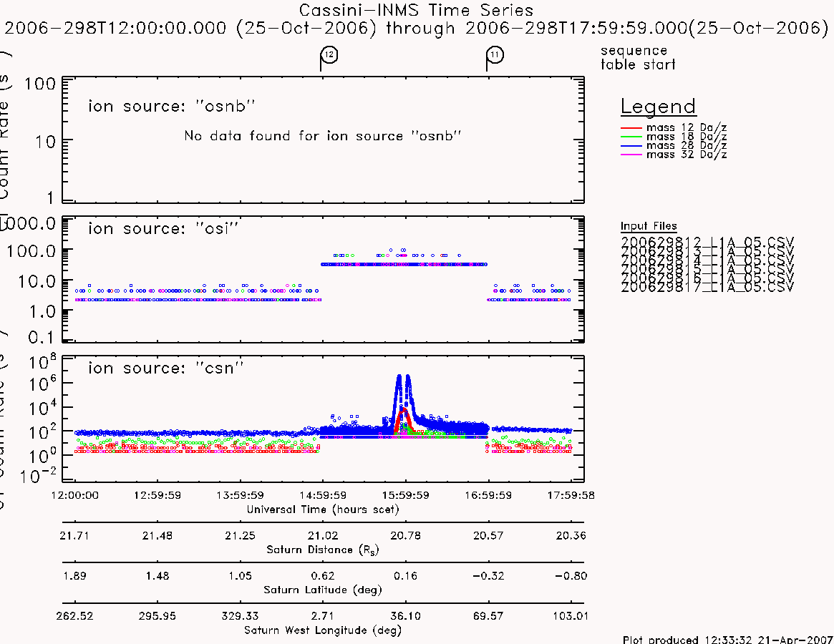The height and width of the screenshot is (644, 834).
Task: Click the 12:00:00 time axis tick label
Action: click(74, 495)
